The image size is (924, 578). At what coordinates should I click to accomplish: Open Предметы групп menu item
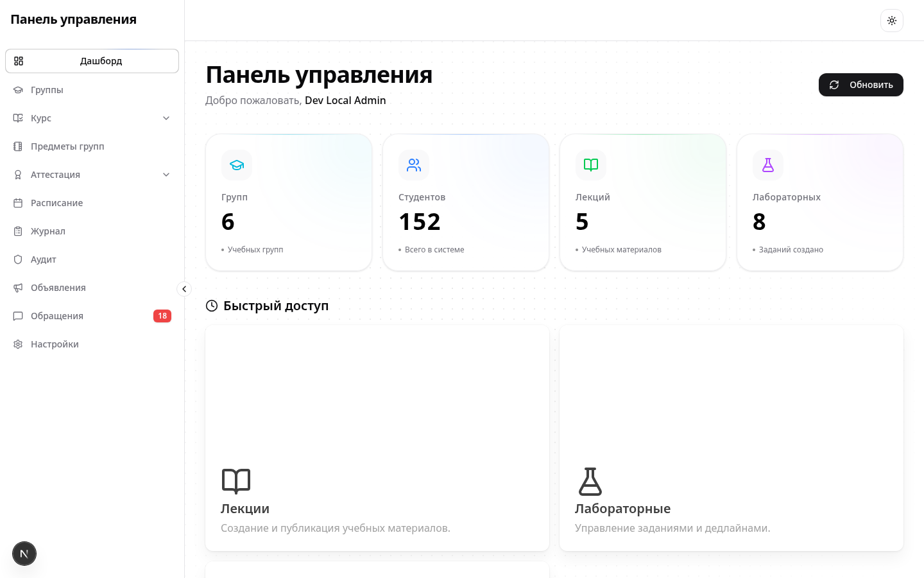pos(92,146)
